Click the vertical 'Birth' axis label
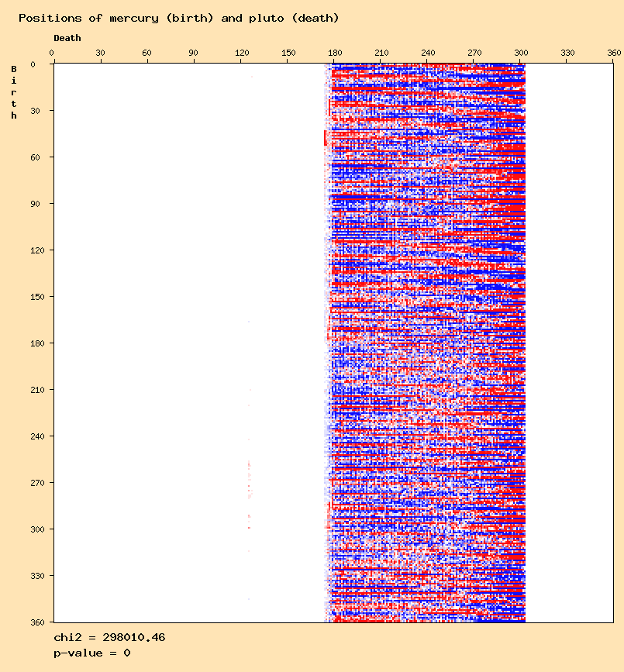The width and height of the screenshot is (624, 672). point(14,92)
